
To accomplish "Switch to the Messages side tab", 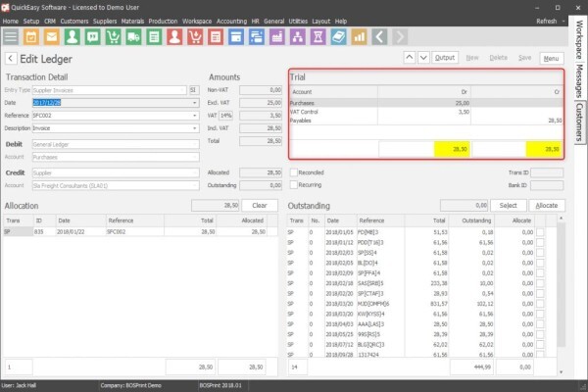I will click(579, 80).
